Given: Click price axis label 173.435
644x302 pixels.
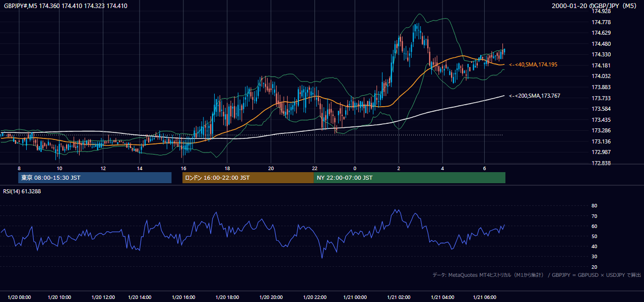Looking at the screenshot, I should coord(601,120).
